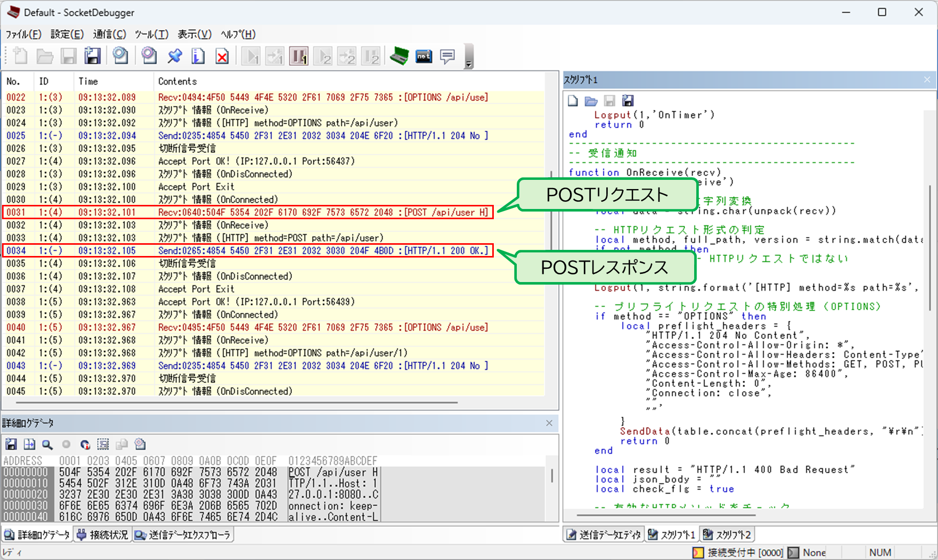Viewport: 938px width, 560px height.
Task: Click the Save As icon in main toolbar
Action: [93, 56]
